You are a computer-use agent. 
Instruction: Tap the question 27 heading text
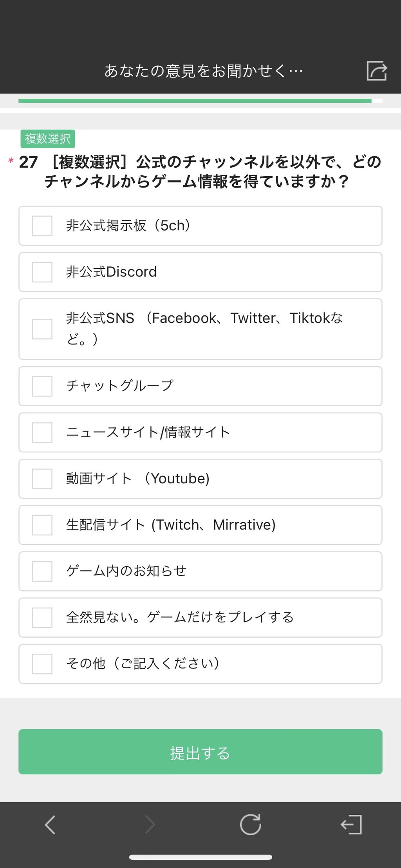(200, 172)
